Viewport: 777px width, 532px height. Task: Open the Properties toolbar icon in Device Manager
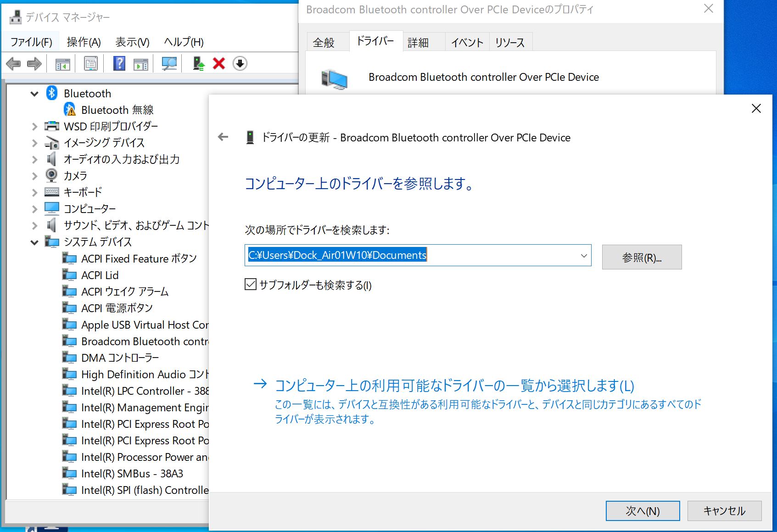click(x=91, y=64)
